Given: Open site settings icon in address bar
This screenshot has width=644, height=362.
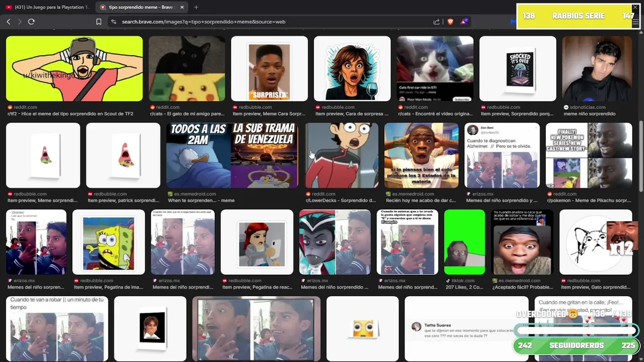Looking at the screenshot, I should coord(114,22).
